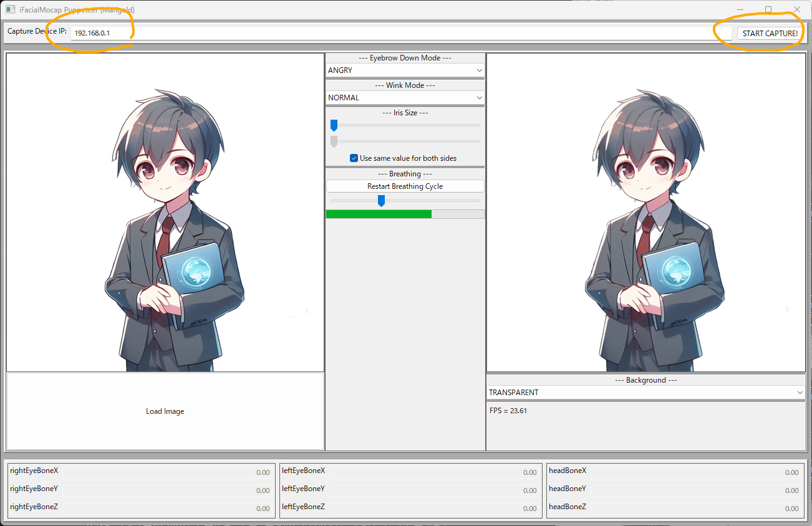Viewport: 812px width, 526px height.
Task: Open the Wink Mode dropdown
Action: (404, 97)
